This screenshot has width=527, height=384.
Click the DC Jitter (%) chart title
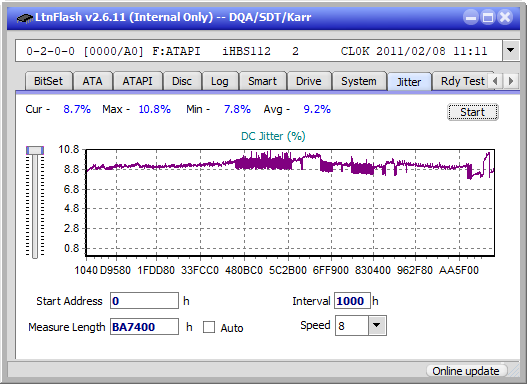(x=273, y=136)
